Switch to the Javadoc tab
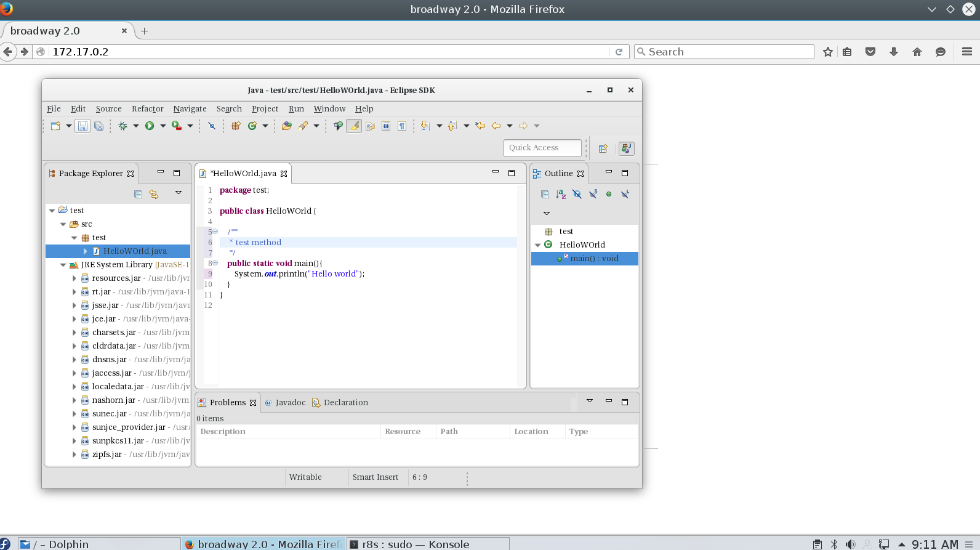Viewport: 980px width, 550px height. point(285,403)
